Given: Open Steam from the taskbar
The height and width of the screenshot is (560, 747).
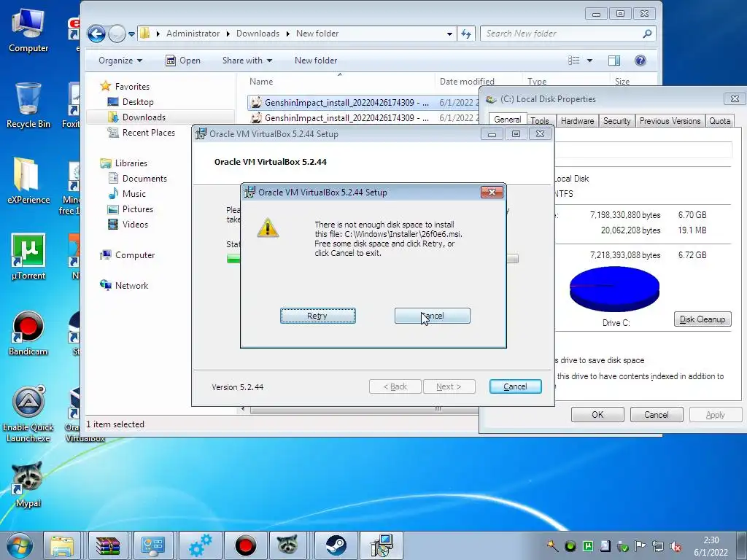Looking at the screenshot, I should tap(336, 545).
